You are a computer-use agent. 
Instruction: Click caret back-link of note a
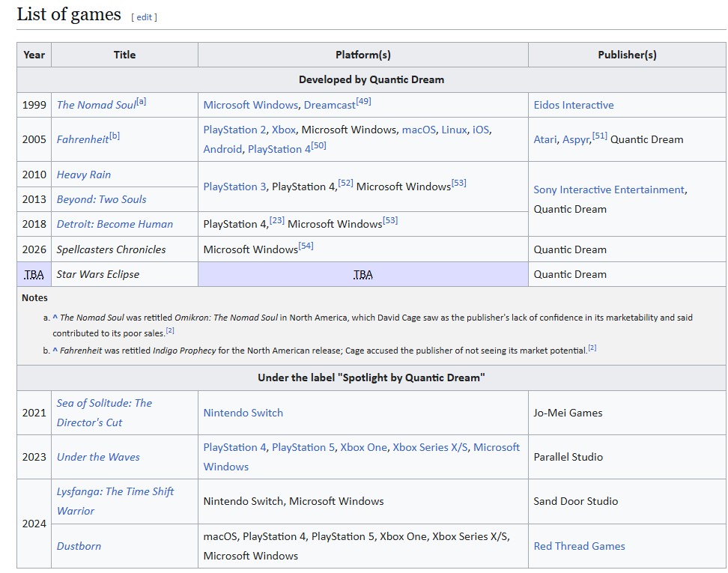(55, 318)
